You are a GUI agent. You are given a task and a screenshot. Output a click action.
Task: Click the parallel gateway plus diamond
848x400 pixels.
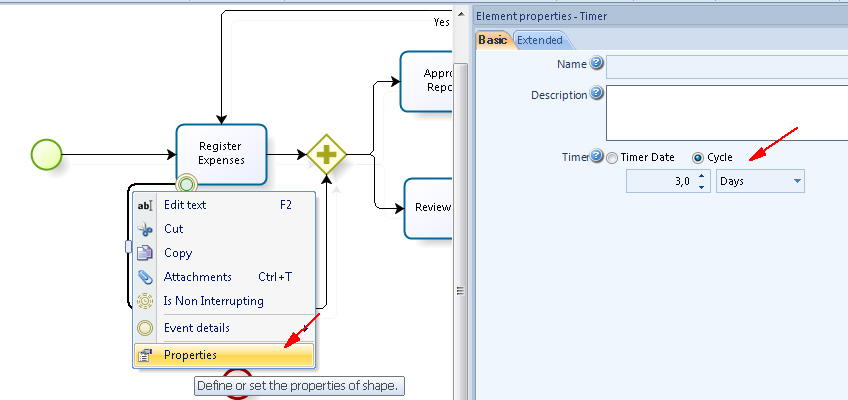(x=327, y=155)
